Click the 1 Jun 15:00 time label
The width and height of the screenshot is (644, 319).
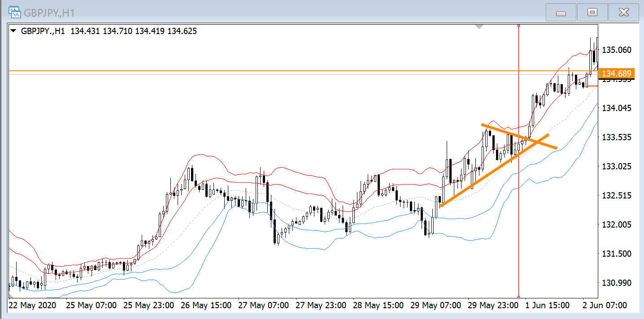tap(547, 306)
